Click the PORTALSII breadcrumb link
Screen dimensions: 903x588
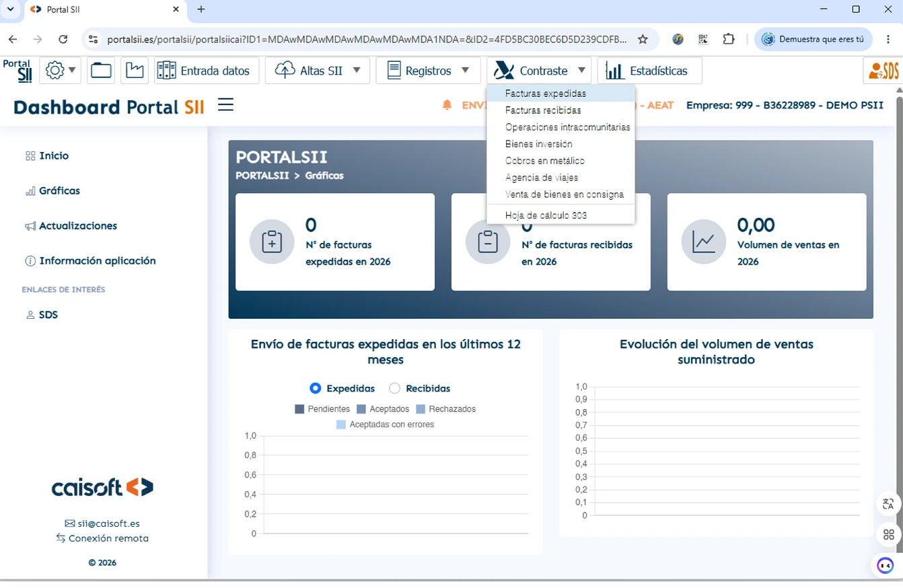262,176
